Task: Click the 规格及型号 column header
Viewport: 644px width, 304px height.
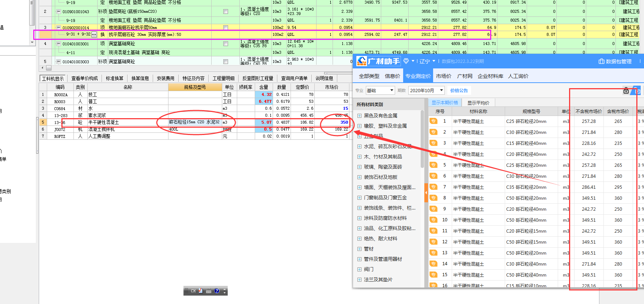Action: (195, 87)
